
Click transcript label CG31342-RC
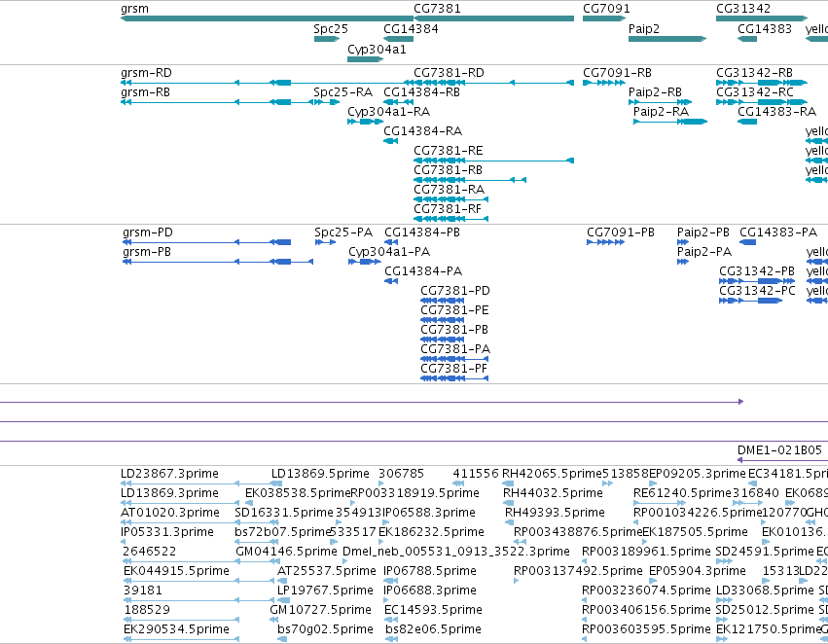click(755, 92)
